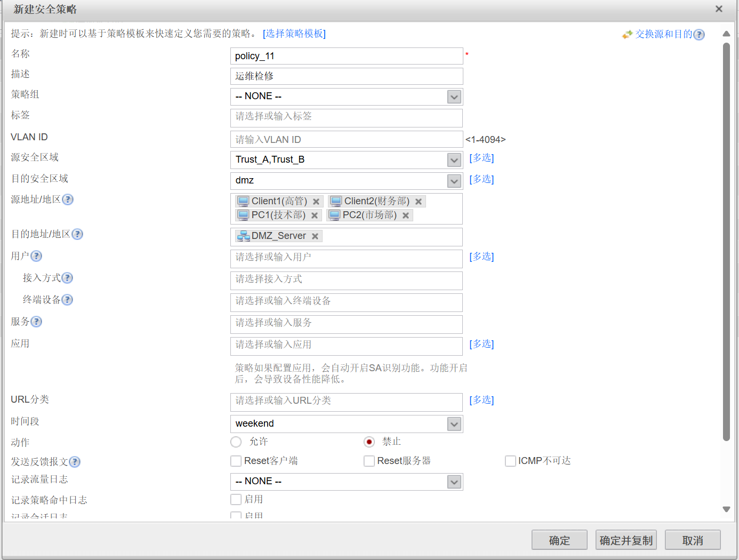Click the 选择策略模板 link

click(x=294, y=34)
